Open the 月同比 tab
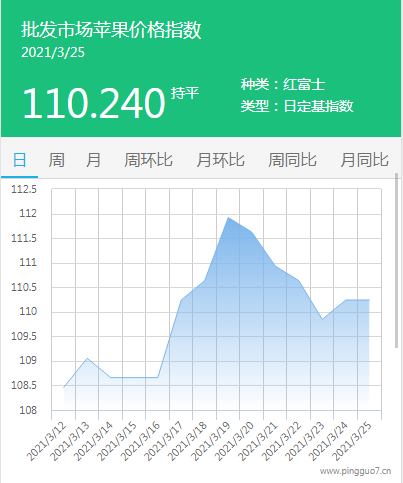This screenshot has width=403, height=483. point(364,160)
